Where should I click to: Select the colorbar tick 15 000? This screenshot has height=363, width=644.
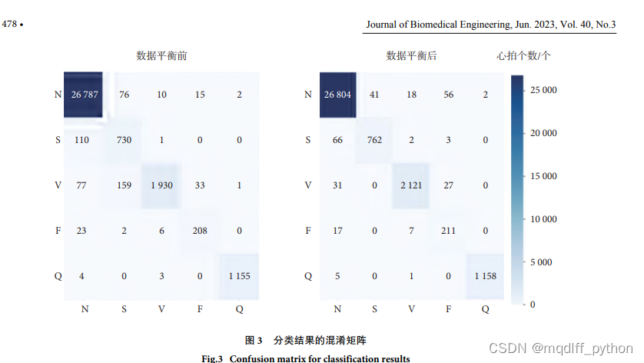point(543,176)
